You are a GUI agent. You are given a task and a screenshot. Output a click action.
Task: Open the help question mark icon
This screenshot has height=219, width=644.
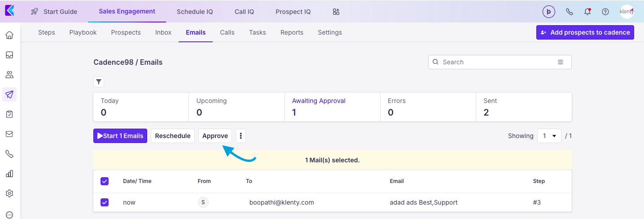point(605,12)
